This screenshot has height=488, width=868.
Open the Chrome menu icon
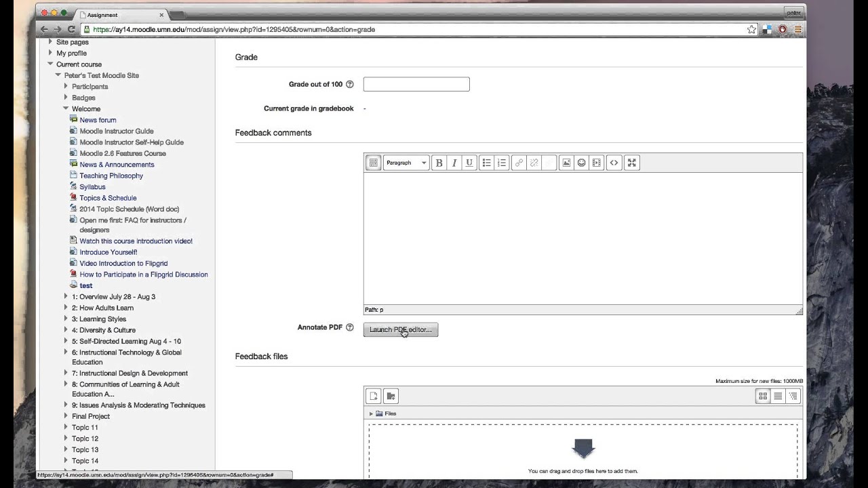pos(797,29)
